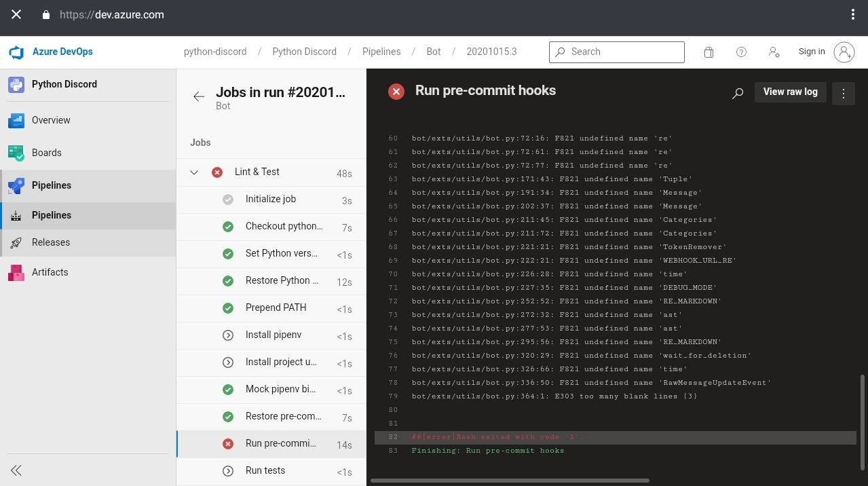The width and height of the screenshot is (868, 486).
Task: Open 20201015.3 breadcrumb link
Action: 491,52
